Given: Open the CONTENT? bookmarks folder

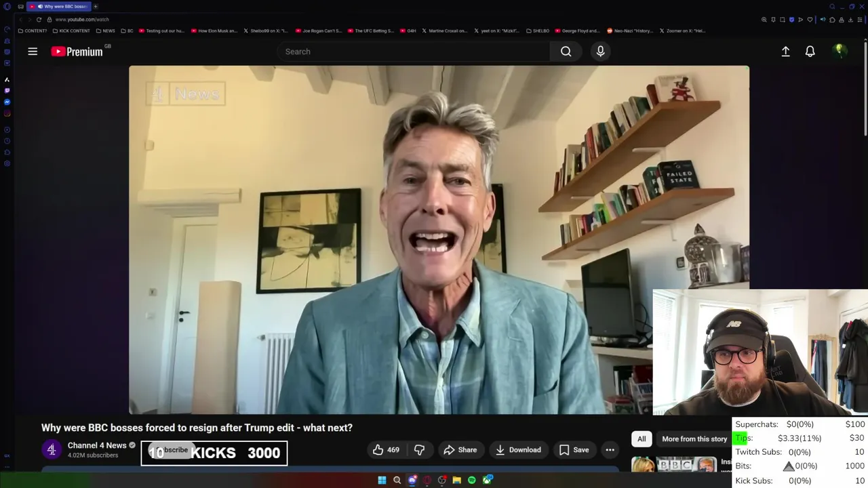Looking at the screenshot, I should coord(33,30).
